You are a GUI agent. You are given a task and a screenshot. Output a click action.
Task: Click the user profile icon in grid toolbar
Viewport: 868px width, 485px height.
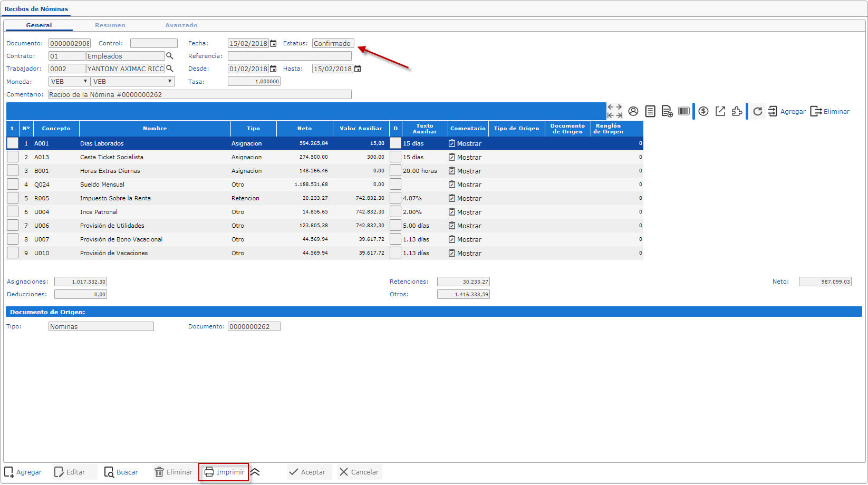point(633,111)
